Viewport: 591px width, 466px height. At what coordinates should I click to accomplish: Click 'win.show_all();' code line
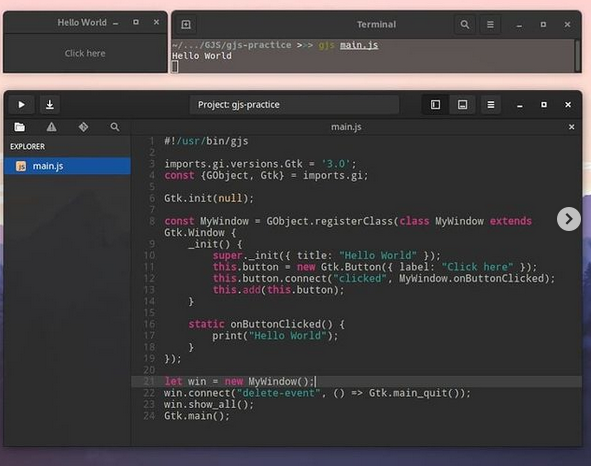point(209,405)
